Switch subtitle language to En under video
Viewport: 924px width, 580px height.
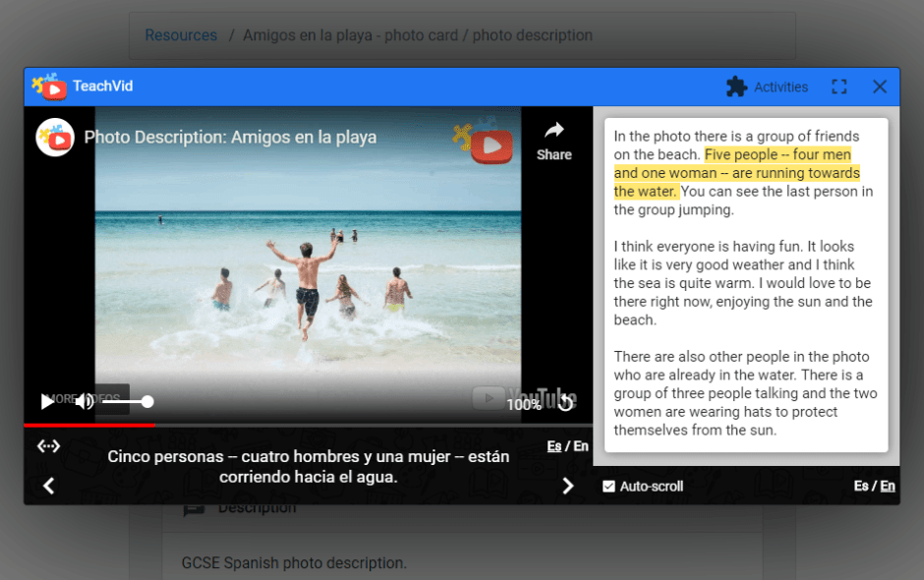581,446
